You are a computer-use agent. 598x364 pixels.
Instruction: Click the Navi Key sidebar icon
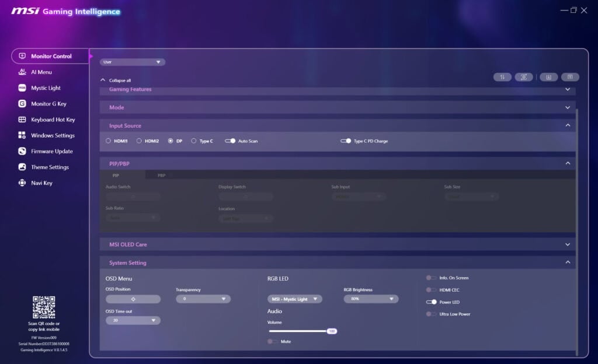pyautogui.click(x=22, y=183)
